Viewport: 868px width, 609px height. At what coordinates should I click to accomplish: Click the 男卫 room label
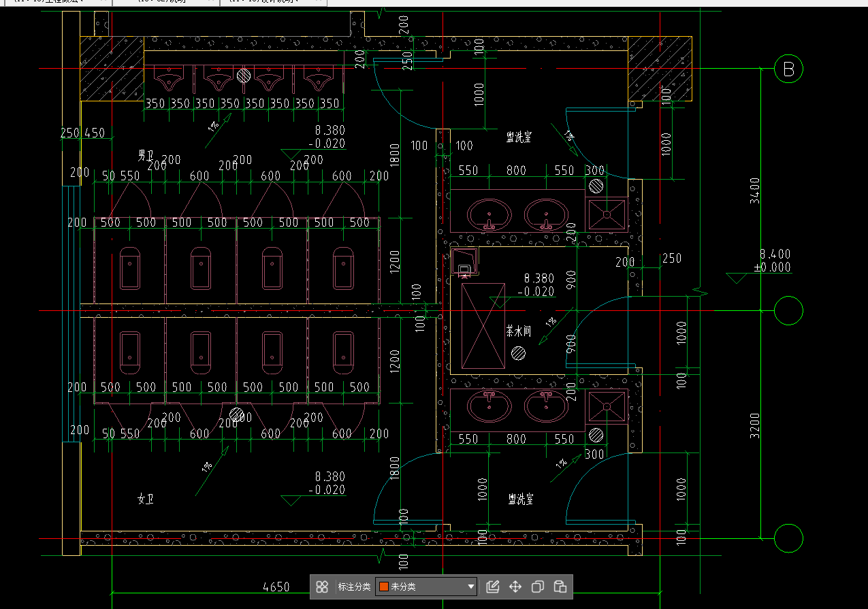click(146, 155)
